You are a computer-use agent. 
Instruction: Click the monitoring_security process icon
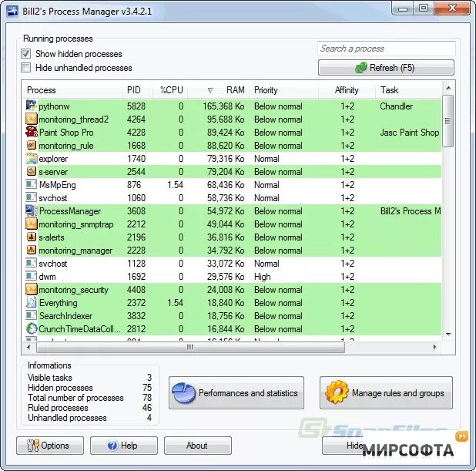[31, 289]
